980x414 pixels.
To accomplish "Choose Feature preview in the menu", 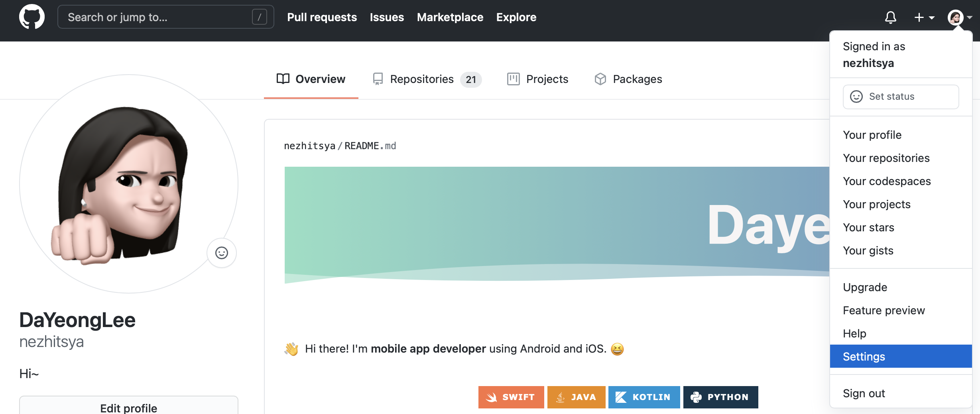I will pyautogui.click(x=901, y=310).
